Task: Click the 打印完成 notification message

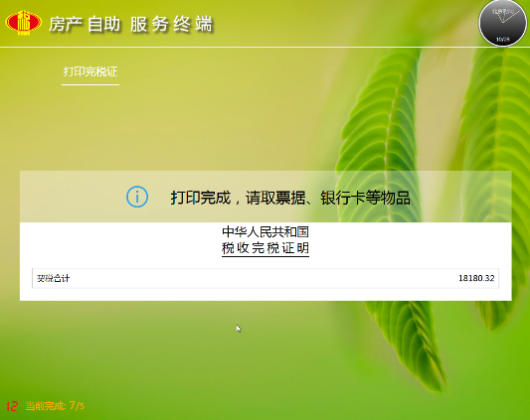Action: point(290,198)
